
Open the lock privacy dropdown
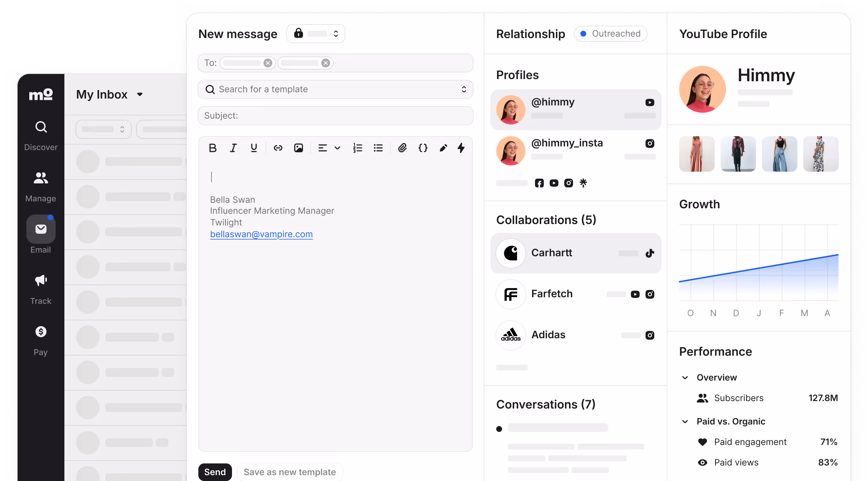click(x=316, y=34)
